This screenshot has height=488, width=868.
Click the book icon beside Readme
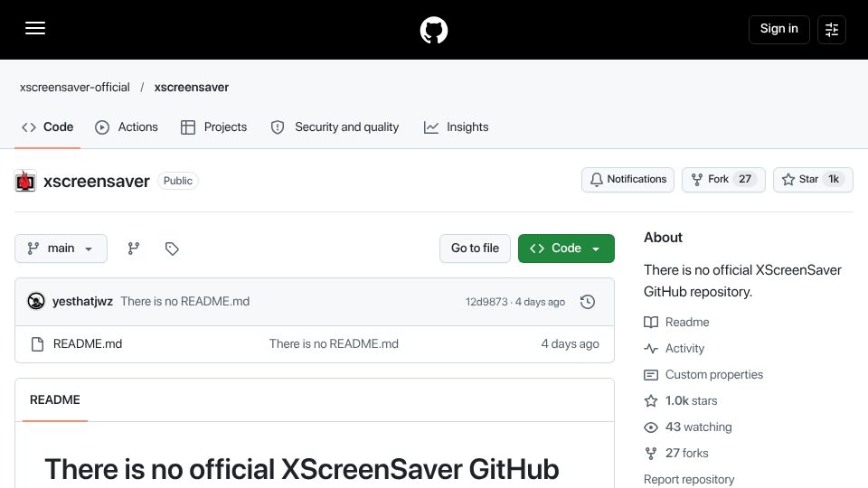tap(651, 322)
